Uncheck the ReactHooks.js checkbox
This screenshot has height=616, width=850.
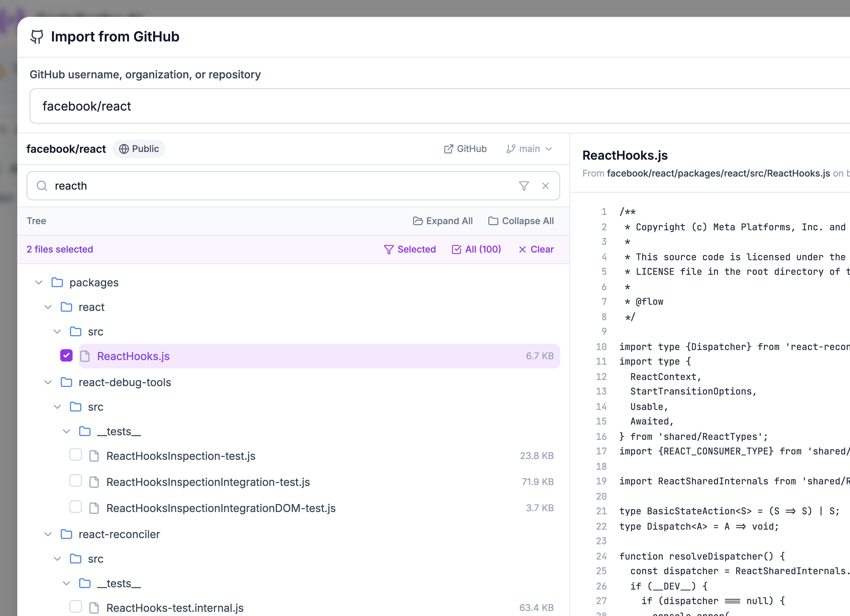[x=66, y=355]
